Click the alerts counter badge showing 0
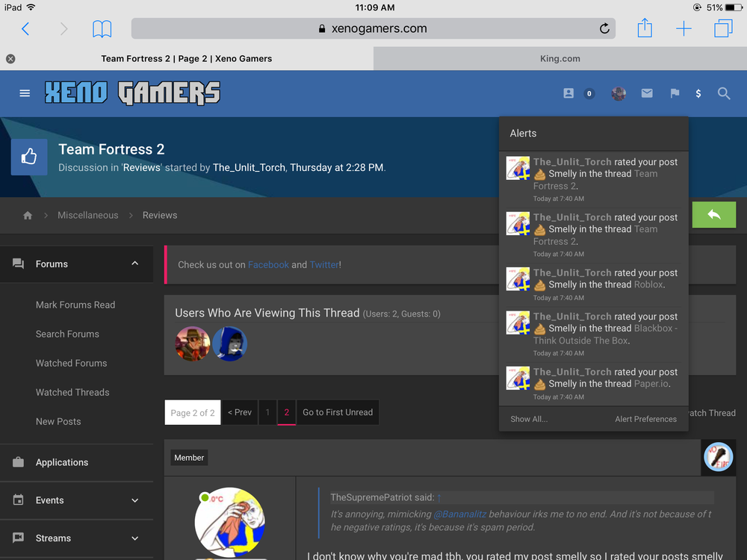Screen dimensions: 747x560 (x=589, y=94)
